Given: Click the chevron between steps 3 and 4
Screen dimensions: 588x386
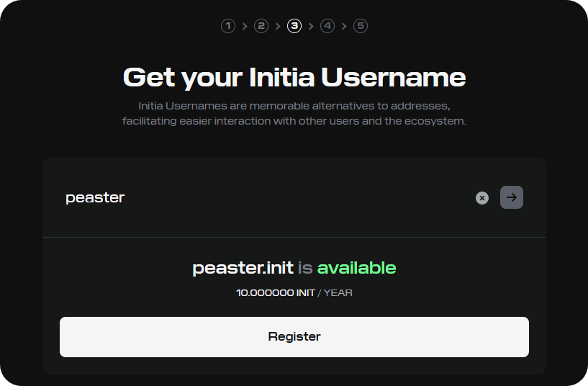Looking at the screenshot, I should tap(311, 26).
